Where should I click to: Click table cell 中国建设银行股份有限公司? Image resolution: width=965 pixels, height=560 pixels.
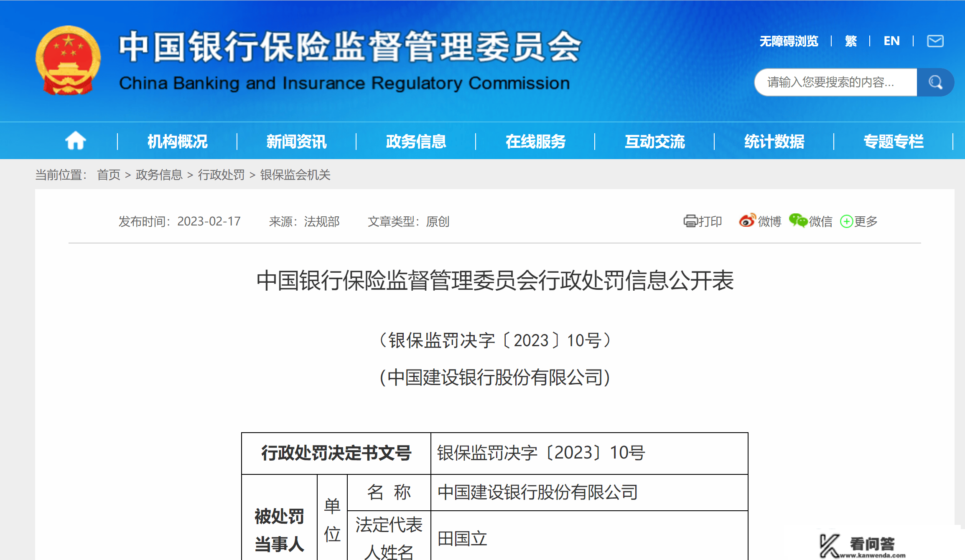(x=537, y=492)
